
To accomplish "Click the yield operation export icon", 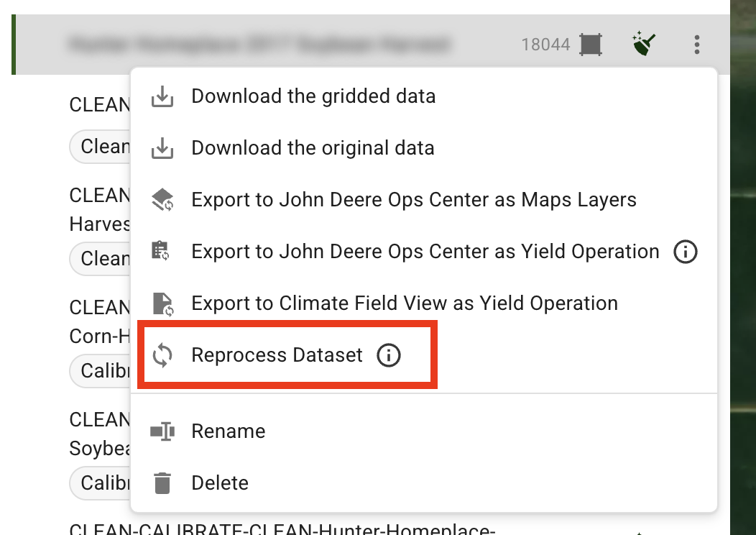I will [162, 251].
